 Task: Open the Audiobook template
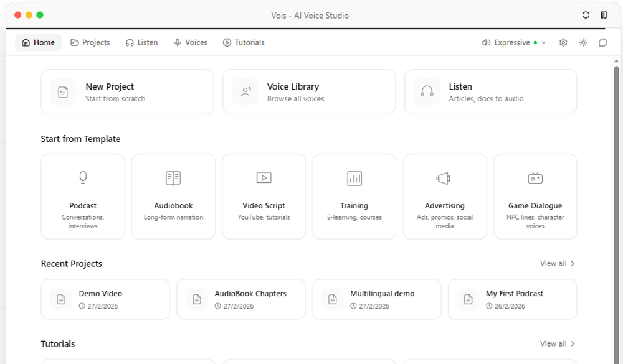click(173, 196)
